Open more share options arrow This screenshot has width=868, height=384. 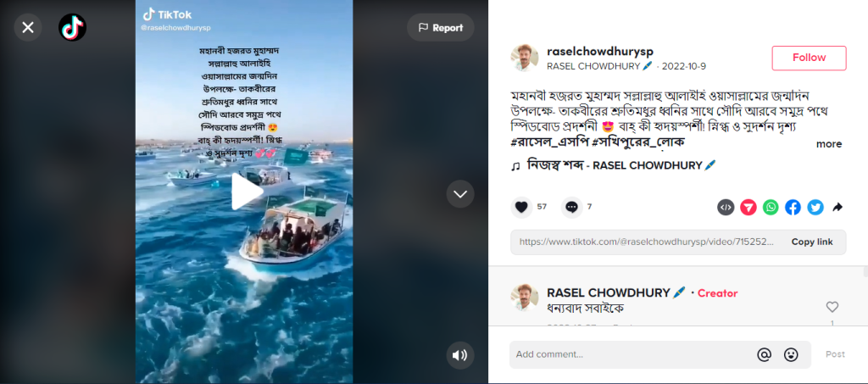(837, 207)
